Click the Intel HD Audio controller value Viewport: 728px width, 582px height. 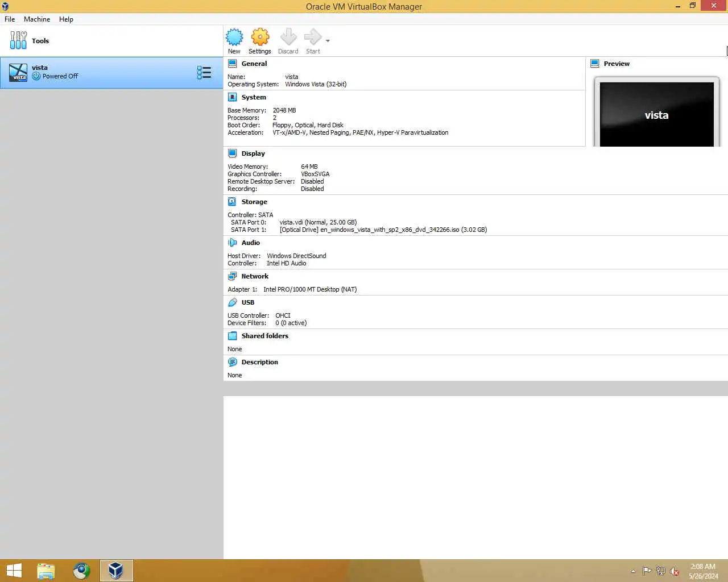[x=287, y=263]
